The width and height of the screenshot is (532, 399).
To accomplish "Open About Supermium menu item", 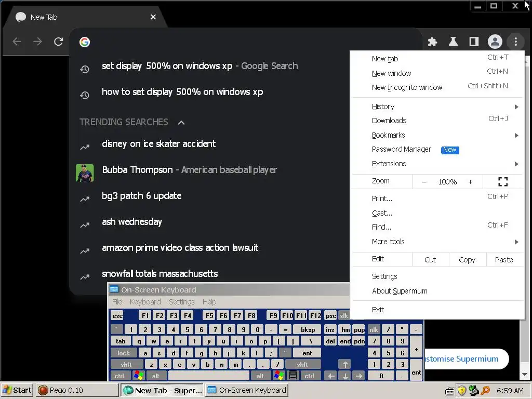I will tap(437, 291).
